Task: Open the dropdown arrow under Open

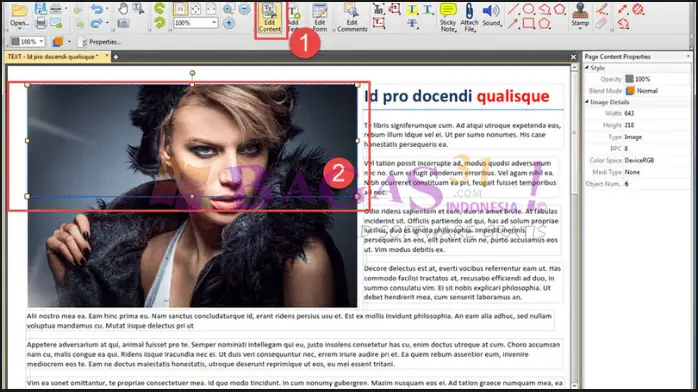Action: point(19,29)
